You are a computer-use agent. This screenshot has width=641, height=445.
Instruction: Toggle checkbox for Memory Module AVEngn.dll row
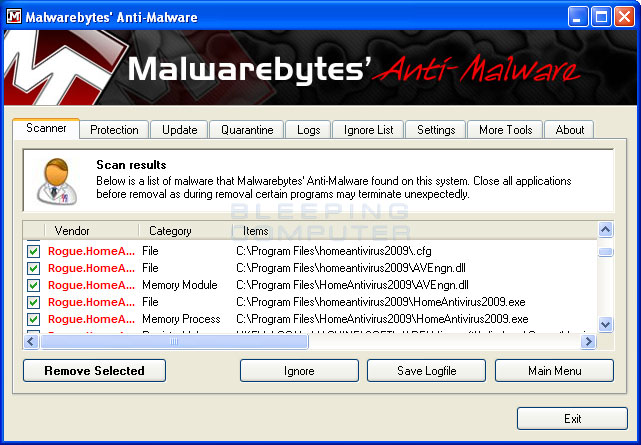coord(34,285)
